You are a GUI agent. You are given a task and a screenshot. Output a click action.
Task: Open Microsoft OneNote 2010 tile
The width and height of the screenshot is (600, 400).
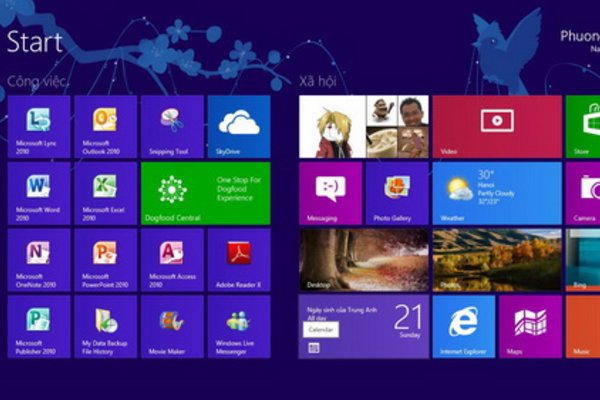point(39,260)
